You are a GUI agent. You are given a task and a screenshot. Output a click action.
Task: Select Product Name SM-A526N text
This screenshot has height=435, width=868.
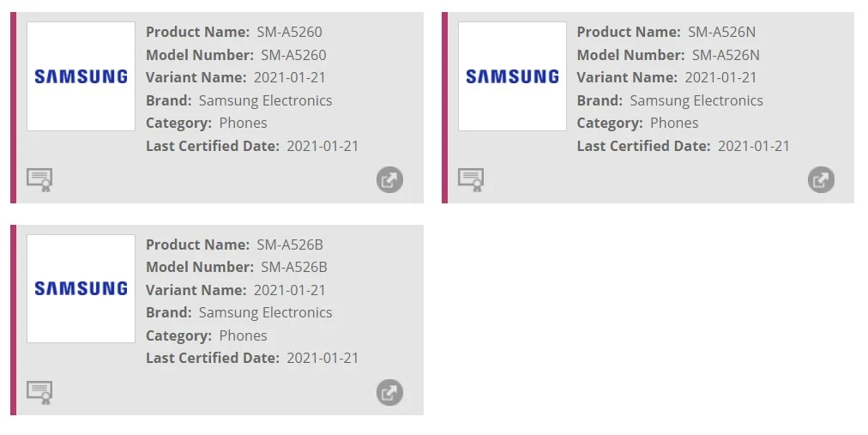721,32
